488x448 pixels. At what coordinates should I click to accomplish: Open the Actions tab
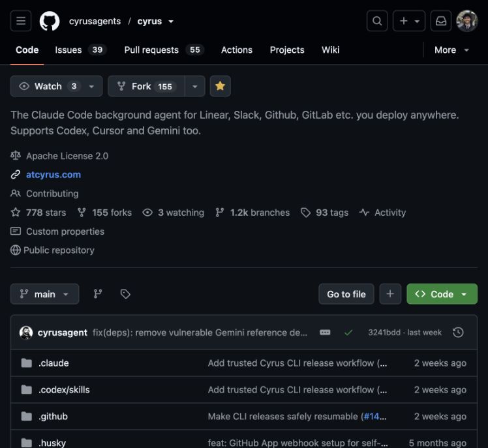237,50
